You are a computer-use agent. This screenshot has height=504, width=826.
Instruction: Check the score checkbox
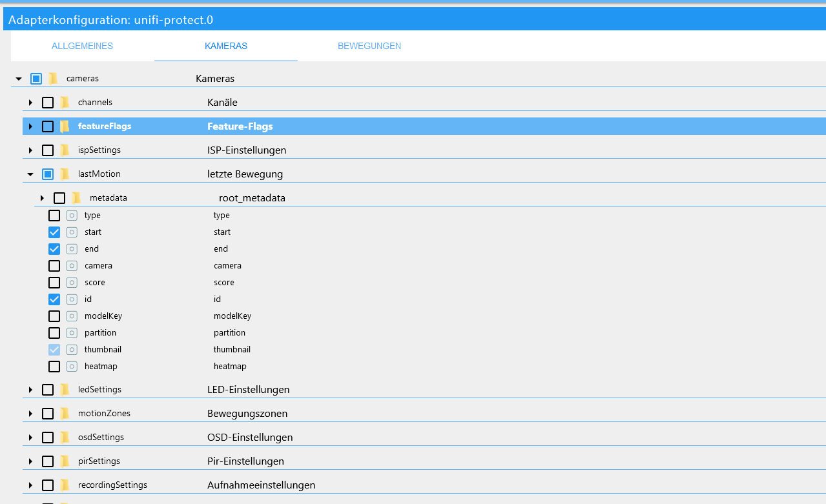coord(54,283)
